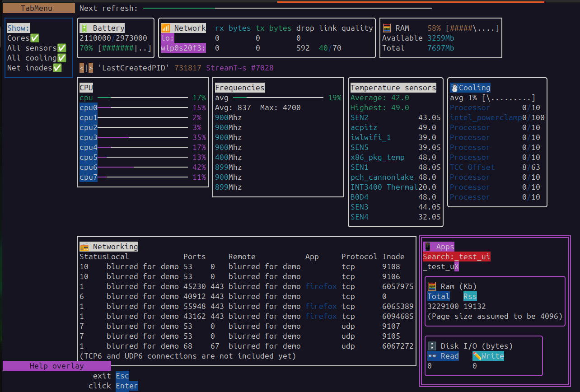The image size is (580, 392).
Task: Click the Next refresh progress bar
Action: pyautogui.click(x=287, y=8)
